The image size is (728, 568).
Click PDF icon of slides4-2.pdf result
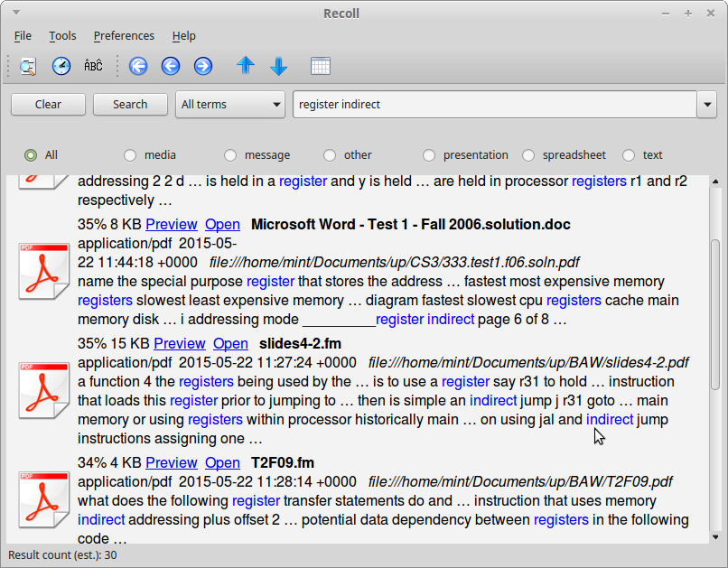(43, 391)
